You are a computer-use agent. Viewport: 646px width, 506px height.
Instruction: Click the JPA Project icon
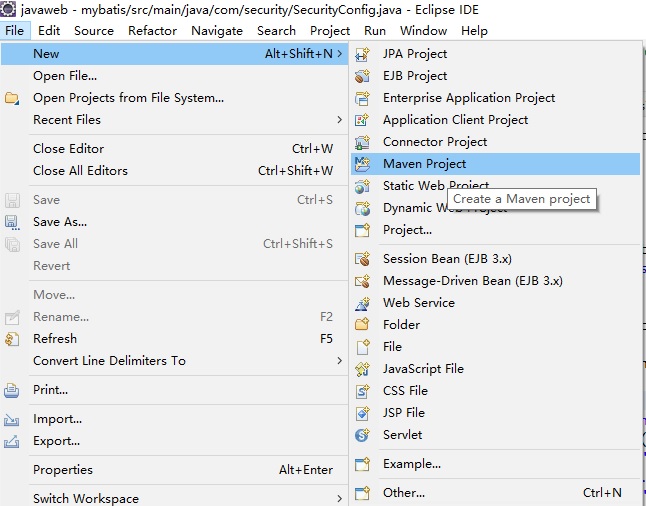[x=363, y=54]
